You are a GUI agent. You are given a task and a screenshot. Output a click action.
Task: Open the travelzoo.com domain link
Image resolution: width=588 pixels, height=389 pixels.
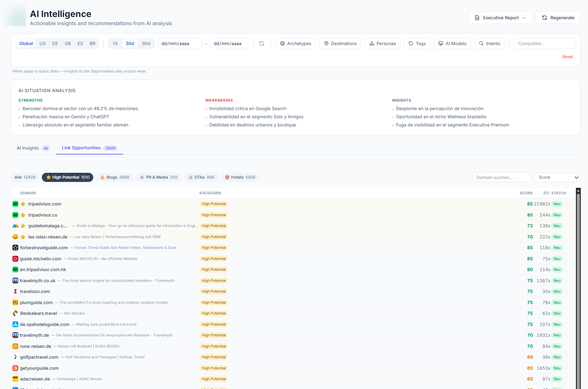tap(35, 291)
